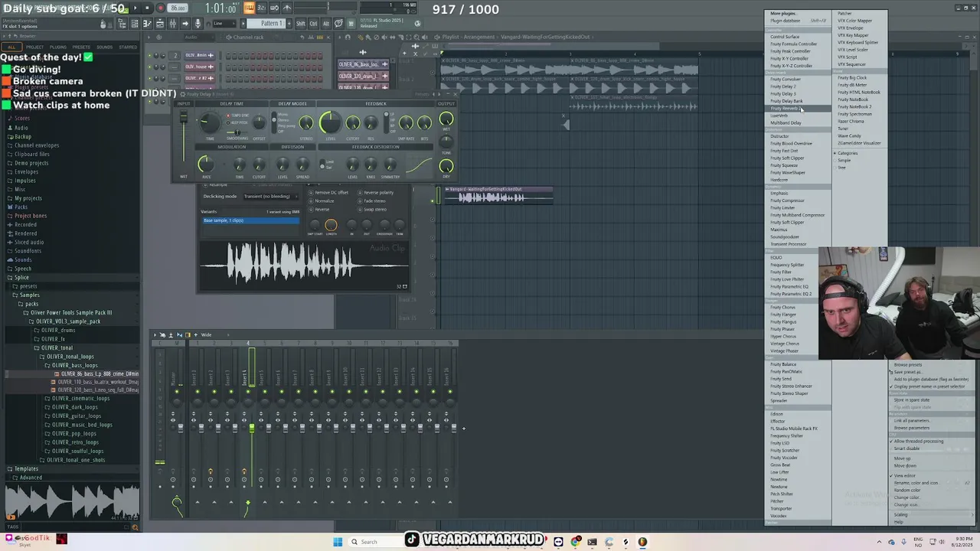Click the Shift shortcut button in toolbar
The image size is (980, 551).
(x=301, y=24)
